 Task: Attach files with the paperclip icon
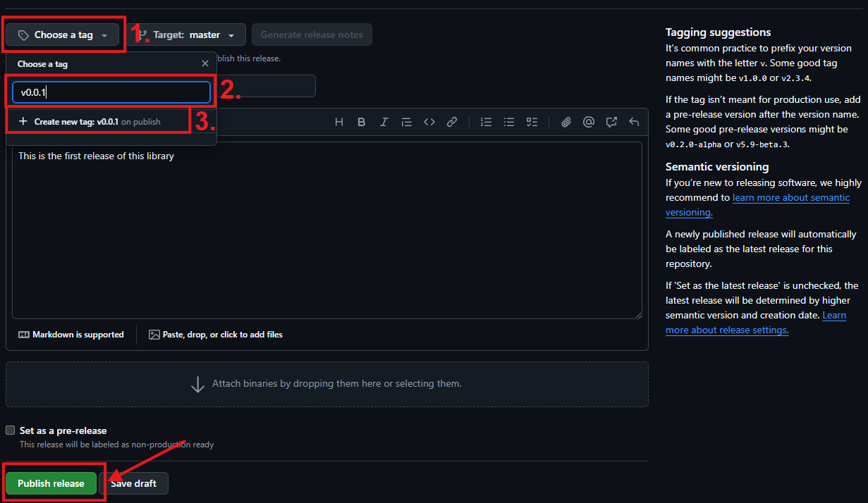[566, 122]
